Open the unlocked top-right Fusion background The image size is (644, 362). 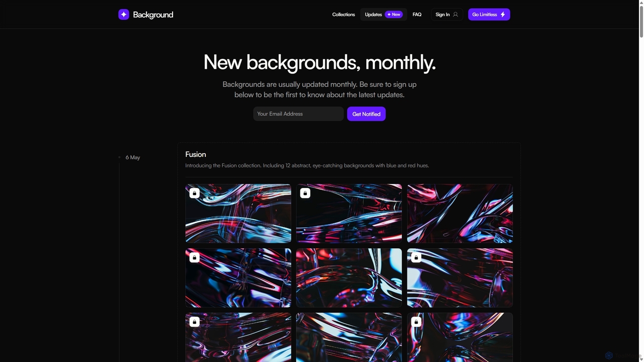click(x=460, y=213)
